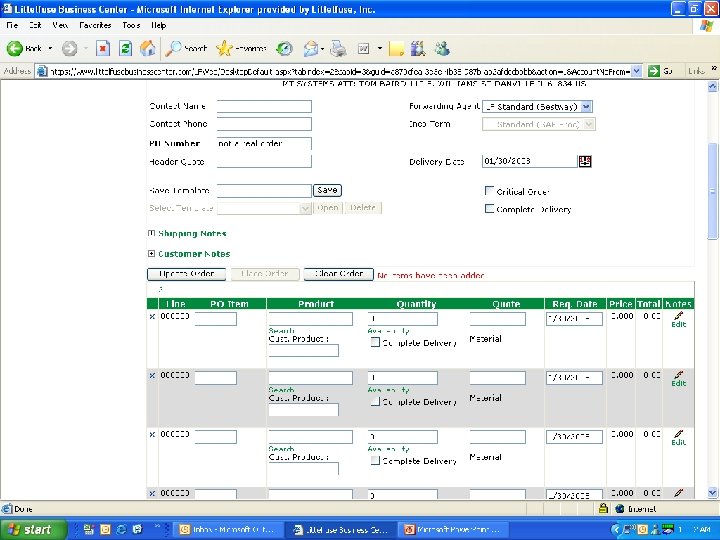Open Internet Explorer quick launch icon
Image resolution: width=720 pixels, height=540 pixels.
[x=121, y=529]
